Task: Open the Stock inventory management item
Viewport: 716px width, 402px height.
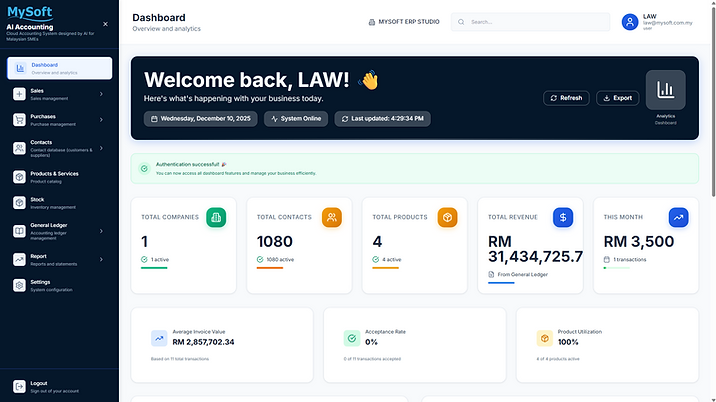Action: click(59, 203)
